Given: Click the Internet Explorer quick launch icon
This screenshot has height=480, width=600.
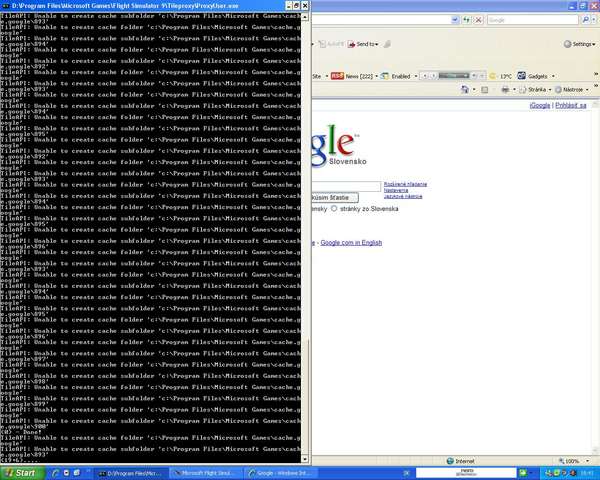Looking at the screenshot, I should [55, 473].
